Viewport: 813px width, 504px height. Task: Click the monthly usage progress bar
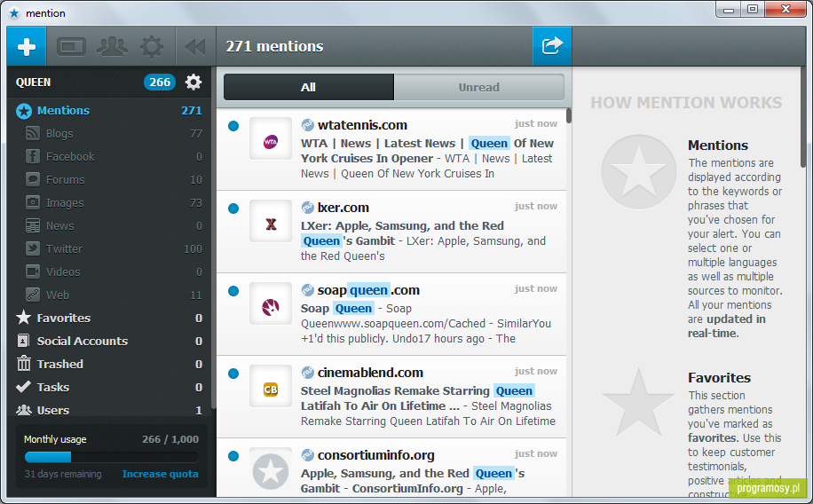[112, 457]
